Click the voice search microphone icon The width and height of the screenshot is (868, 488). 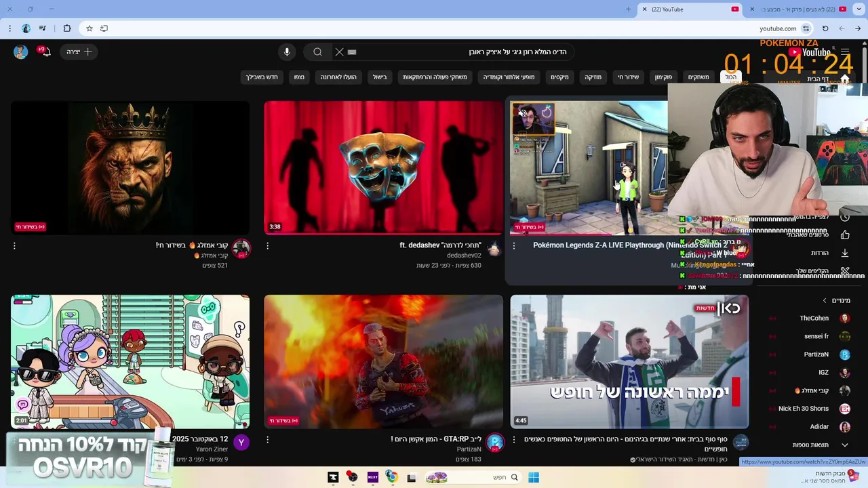tap(287, 52)
